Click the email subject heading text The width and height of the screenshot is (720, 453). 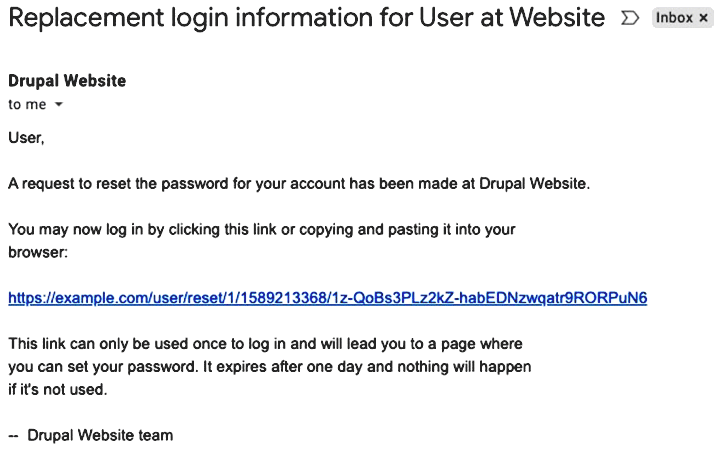click(306, 18)
